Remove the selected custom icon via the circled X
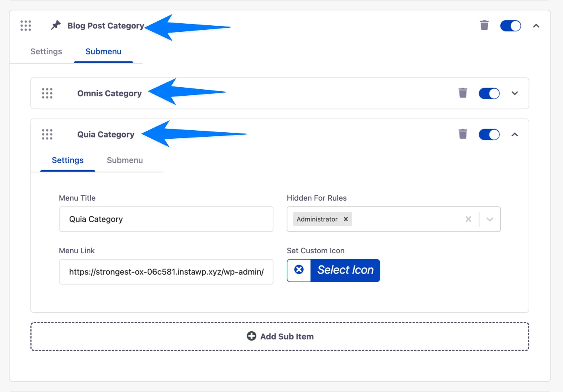 pos(299,270)
